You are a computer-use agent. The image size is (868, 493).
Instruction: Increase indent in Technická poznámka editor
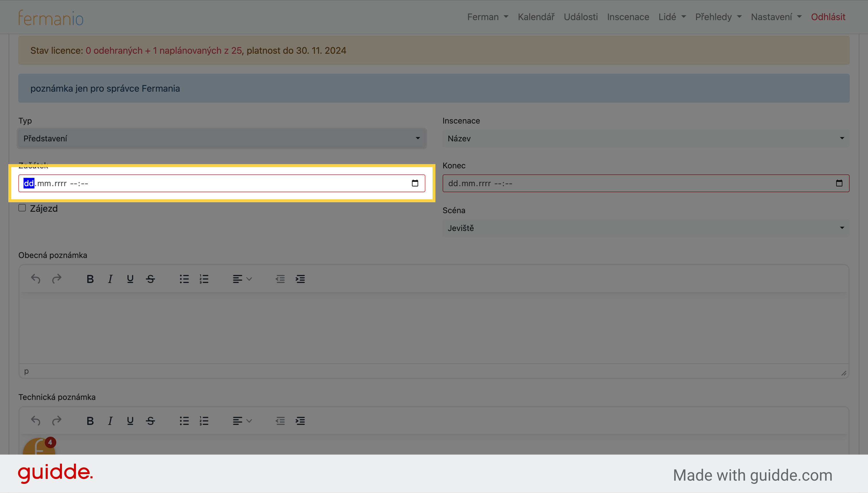coord(300,421)
